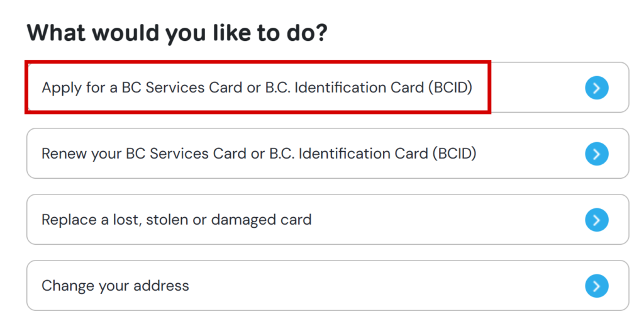Choose Replace a lost, stolen or damaged card
This screenshot has height=326, width=644.
[x=177, y=220]
